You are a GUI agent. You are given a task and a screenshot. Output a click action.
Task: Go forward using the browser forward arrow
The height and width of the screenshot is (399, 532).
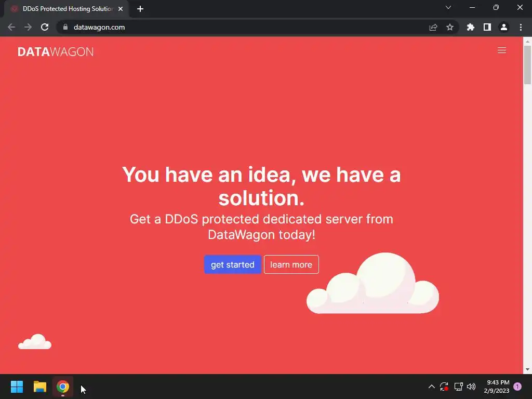point(28,27)
